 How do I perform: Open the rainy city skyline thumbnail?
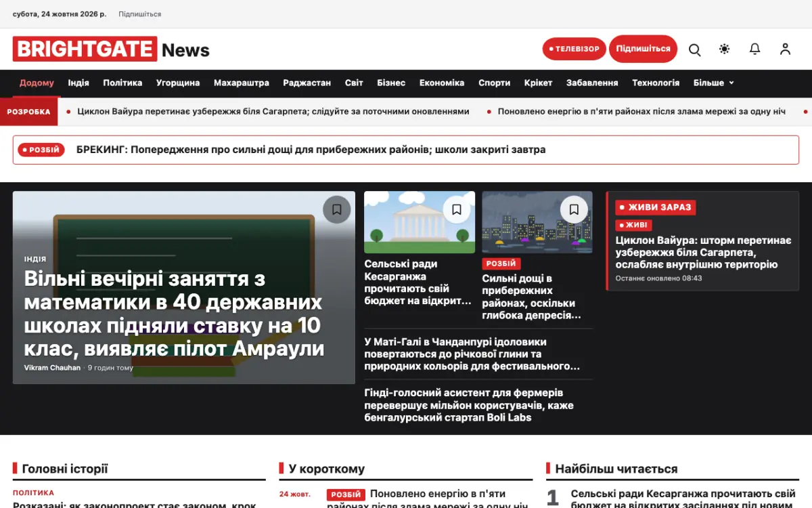537,222
